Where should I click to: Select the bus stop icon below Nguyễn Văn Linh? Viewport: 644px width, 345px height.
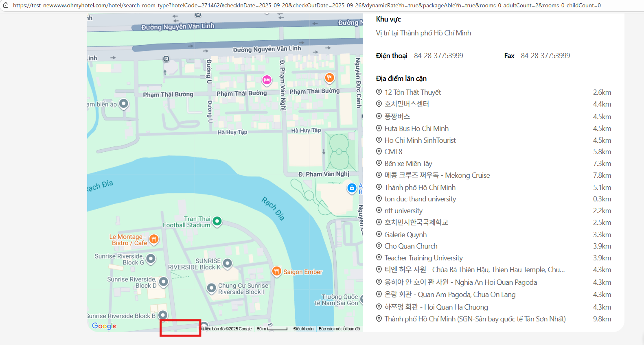coord(166,59)
